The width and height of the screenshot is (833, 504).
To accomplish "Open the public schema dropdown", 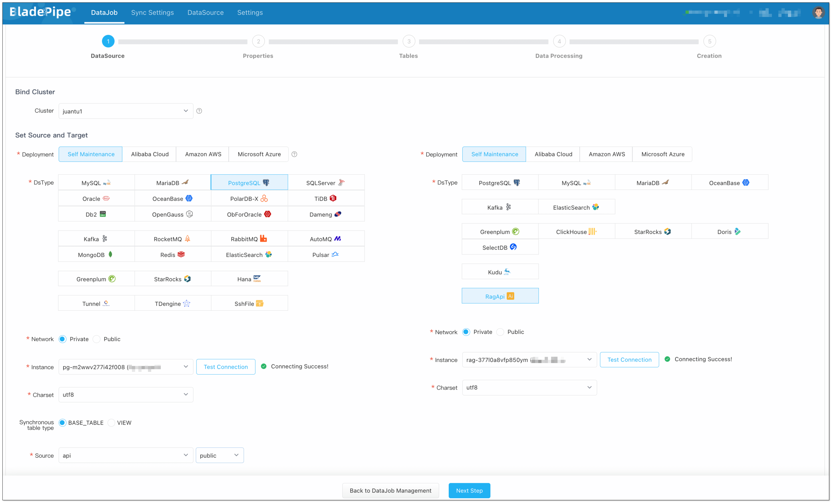I will [x=219, y=455].
